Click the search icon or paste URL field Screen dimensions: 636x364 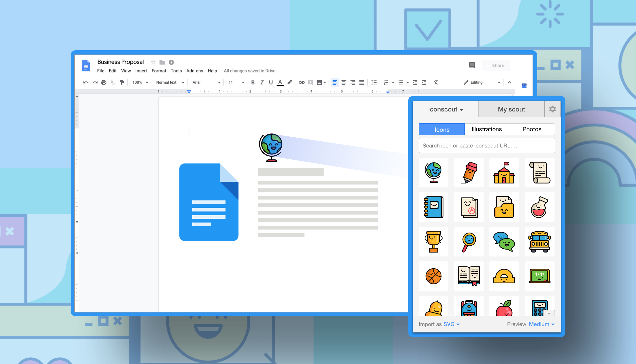click(486, 145)
